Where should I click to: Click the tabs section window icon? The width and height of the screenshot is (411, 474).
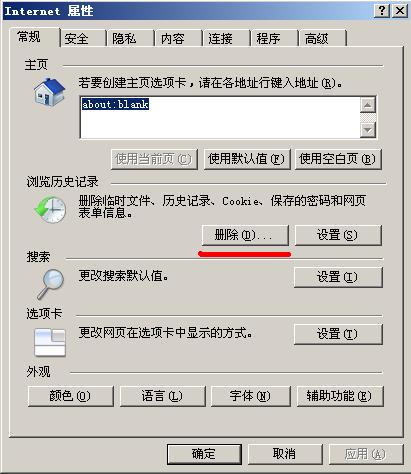50,342
